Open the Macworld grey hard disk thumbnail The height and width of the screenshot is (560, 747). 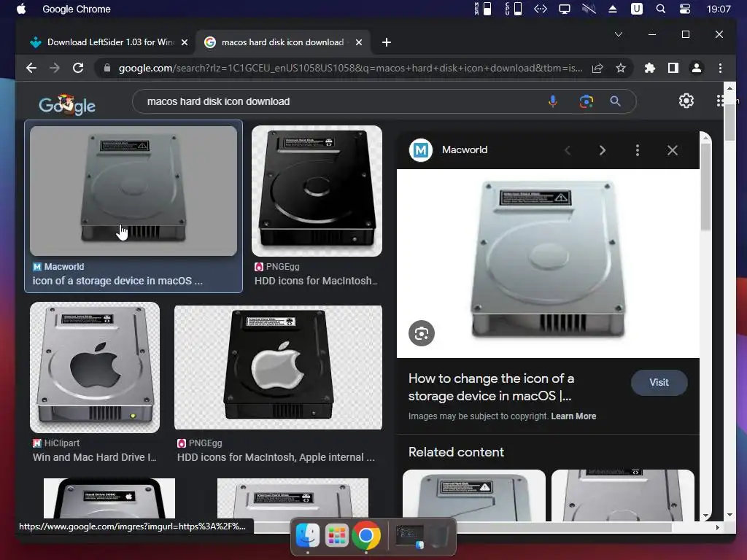point(133,190)
